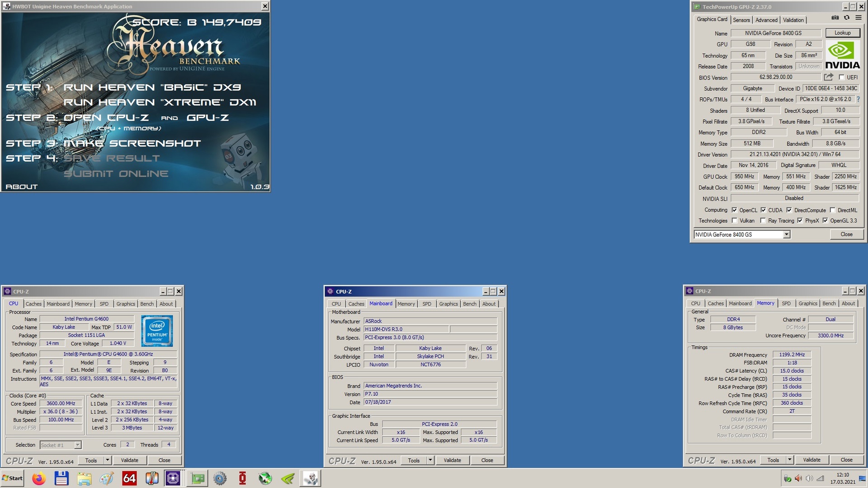Open SPD tab in middle CPU-Z window
868x488 pixels.
[427, 304]
